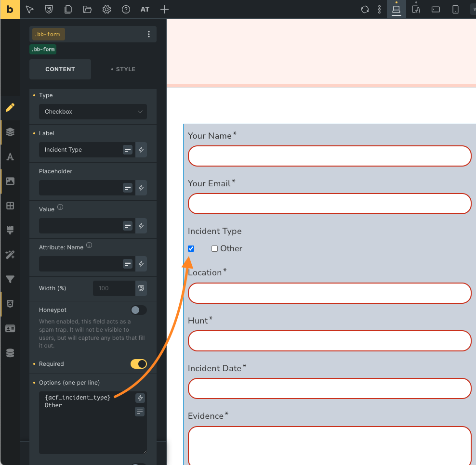Open the magic wand icon in sidebar
The height and width of the screenshot is (465, 476).
coord(10,255)
